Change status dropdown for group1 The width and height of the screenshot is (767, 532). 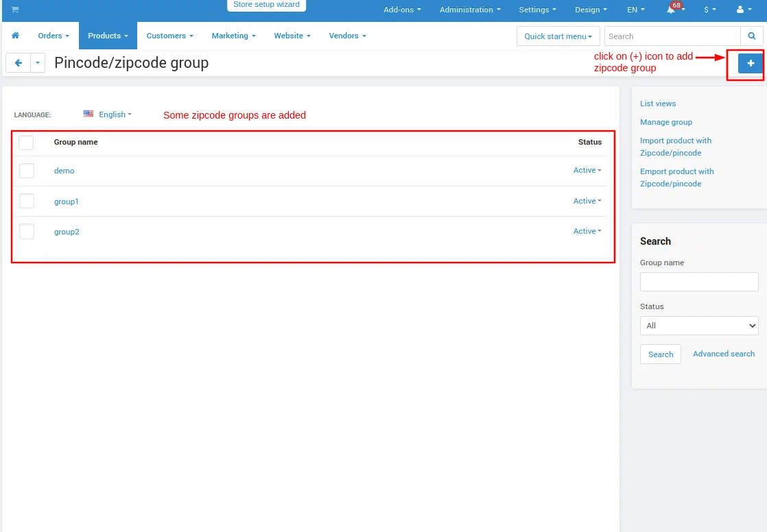(x=587, y=201)
